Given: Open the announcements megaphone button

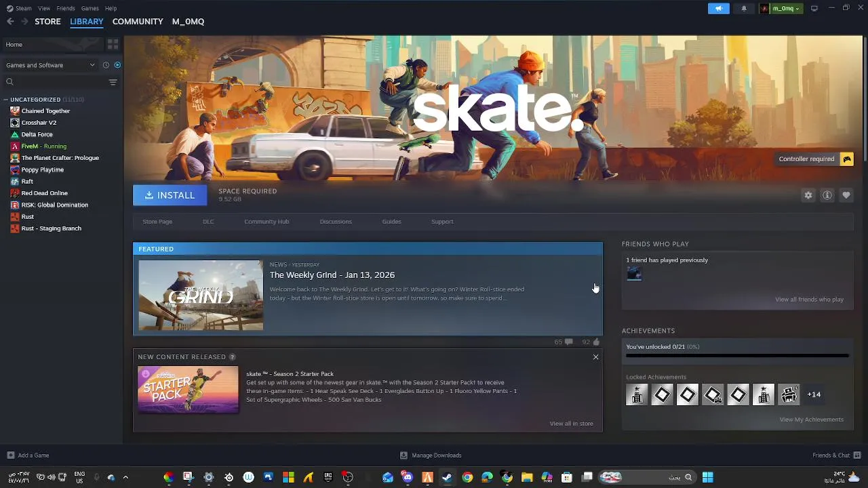Looking at the screenshot, I should (719, 8).
